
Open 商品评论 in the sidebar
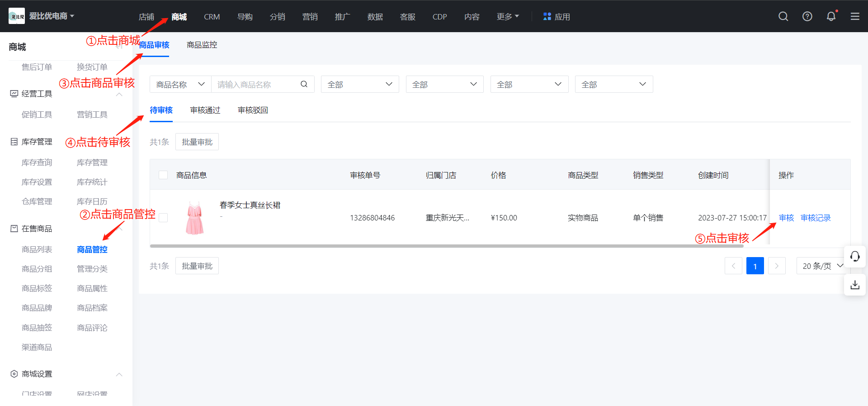(92, 328)
